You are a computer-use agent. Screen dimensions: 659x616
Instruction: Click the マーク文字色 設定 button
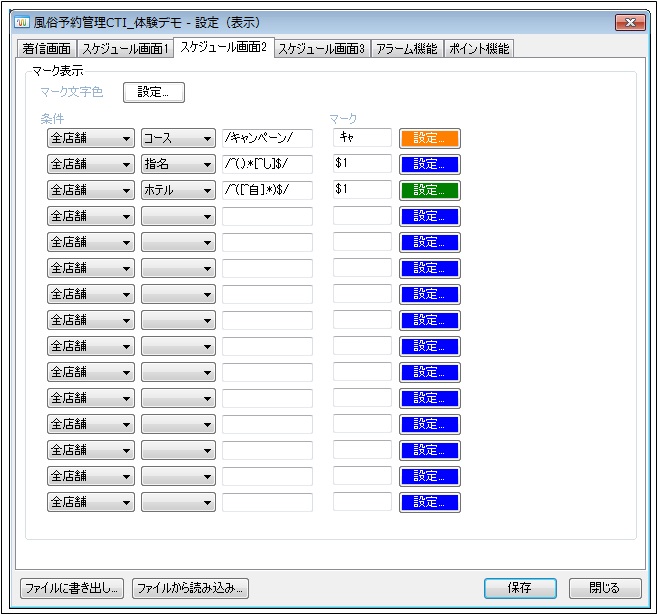point(154,93)
